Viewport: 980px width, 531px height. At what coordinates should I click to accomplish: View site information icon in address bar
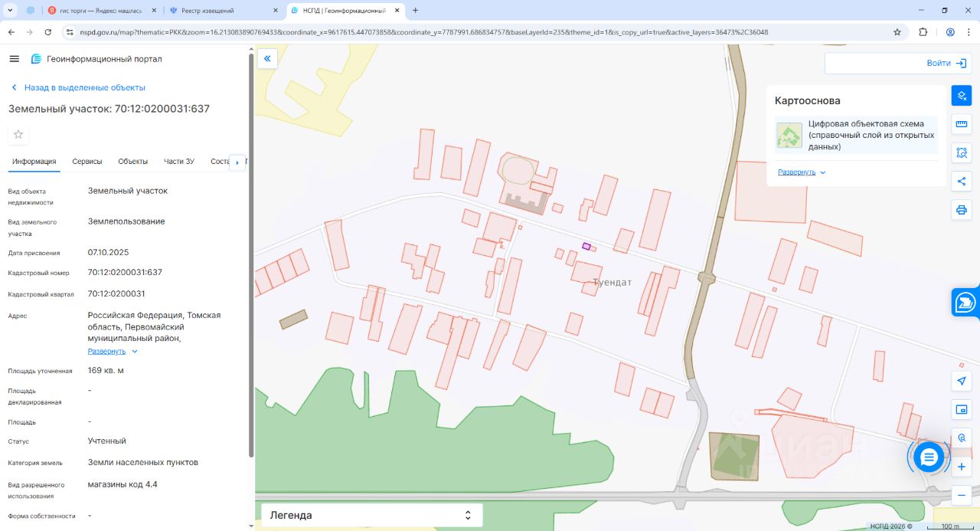[x=70, y=32]
